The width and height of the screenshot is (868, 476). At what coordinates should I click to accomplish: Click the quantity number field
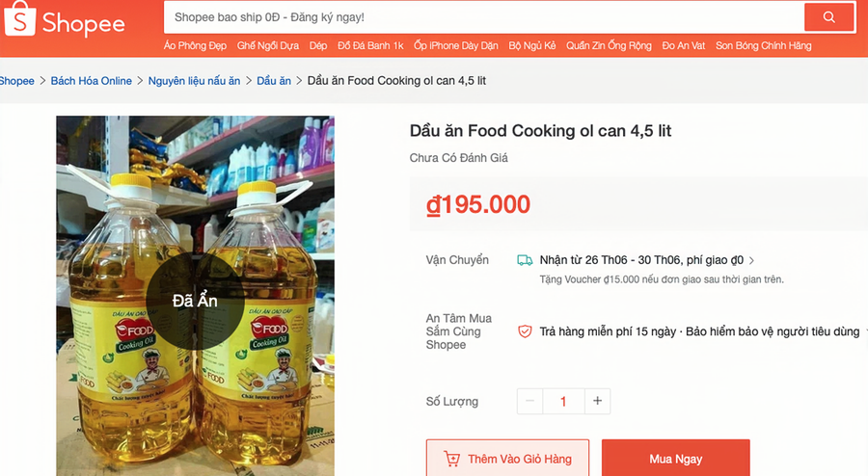(563, 402)
